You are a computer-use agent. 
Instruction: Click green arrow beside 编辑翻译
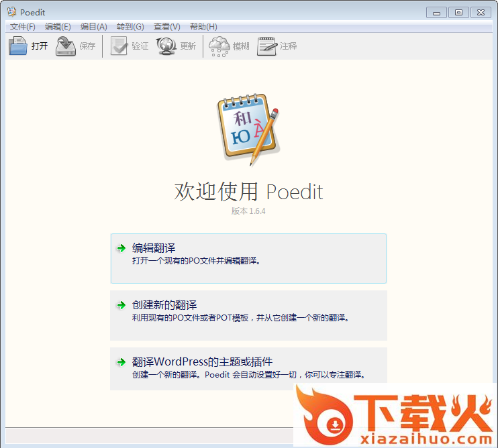[x=121, y=248]
